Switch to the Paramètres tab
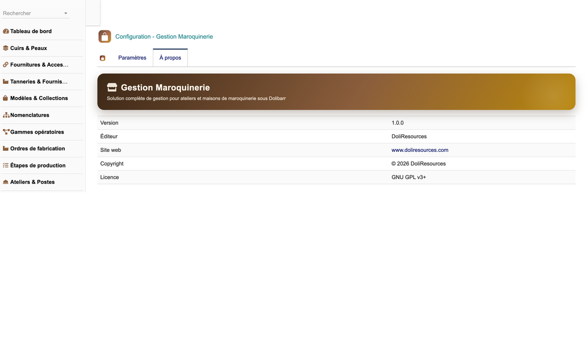 click(x=132, y=58)
